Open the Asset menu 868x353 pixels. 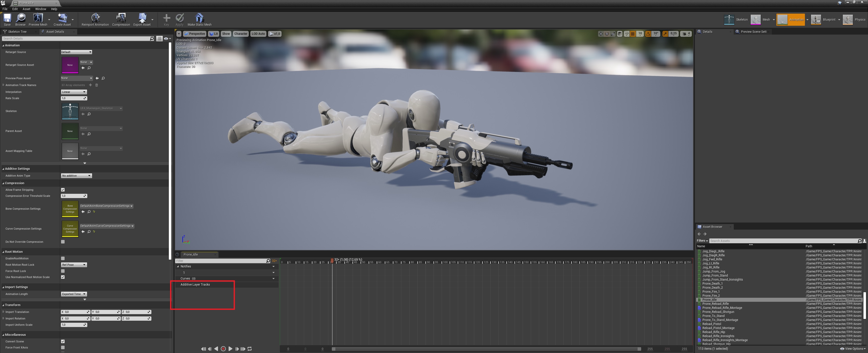click(26, 9)
